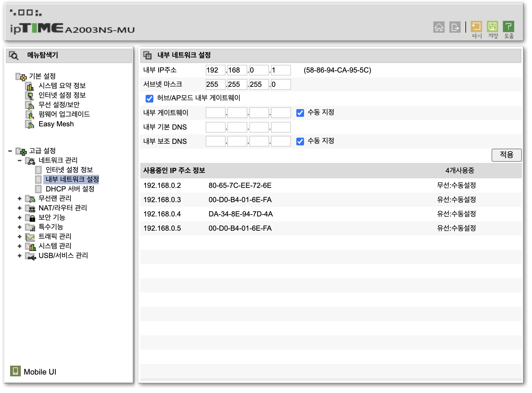Open DHCP 서버 설정 from the menu
Image resolution: width=532 pixels, height=393 pixels.
[69, 189]
